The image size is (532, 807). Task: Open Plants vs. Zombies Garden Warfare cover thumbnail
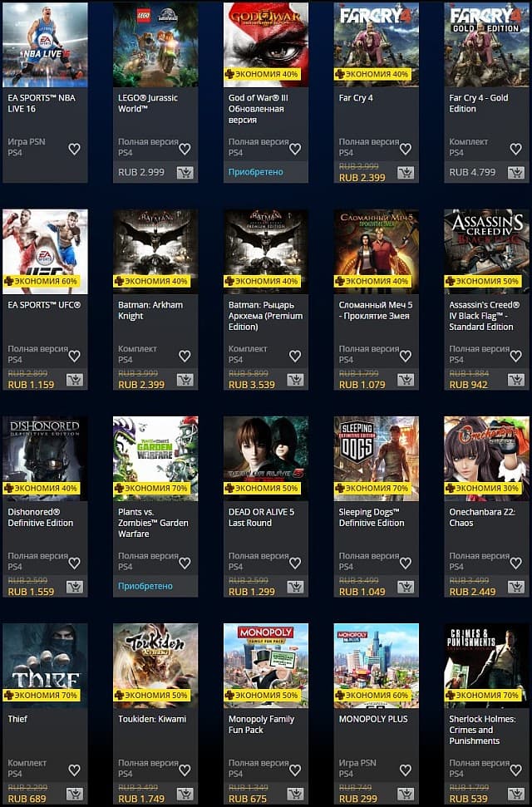click(155, 459)
